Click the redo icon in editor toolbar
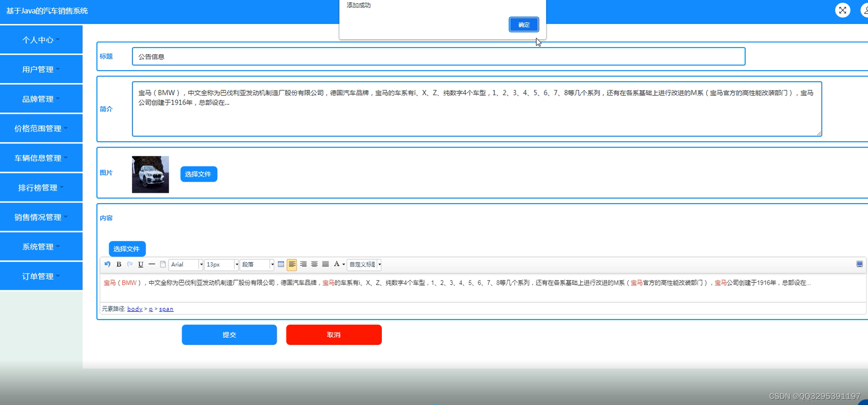 tap(130, 264)
